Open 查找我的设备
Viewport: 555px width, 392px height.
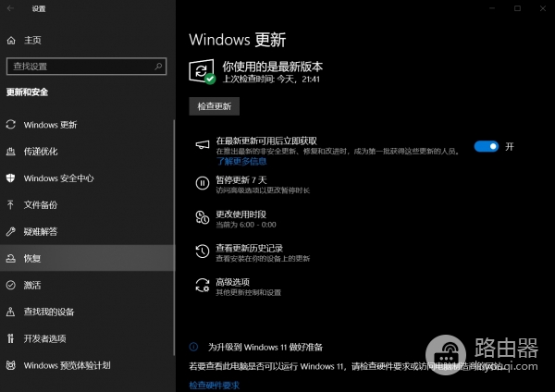coord(49,312)
